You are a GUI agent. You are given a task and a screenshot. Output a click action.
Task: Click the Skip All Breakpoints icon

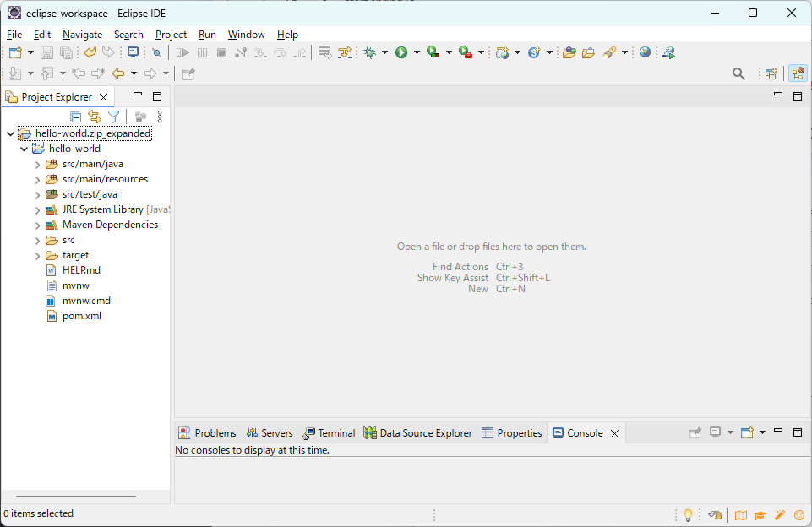(x=156, y=52)
